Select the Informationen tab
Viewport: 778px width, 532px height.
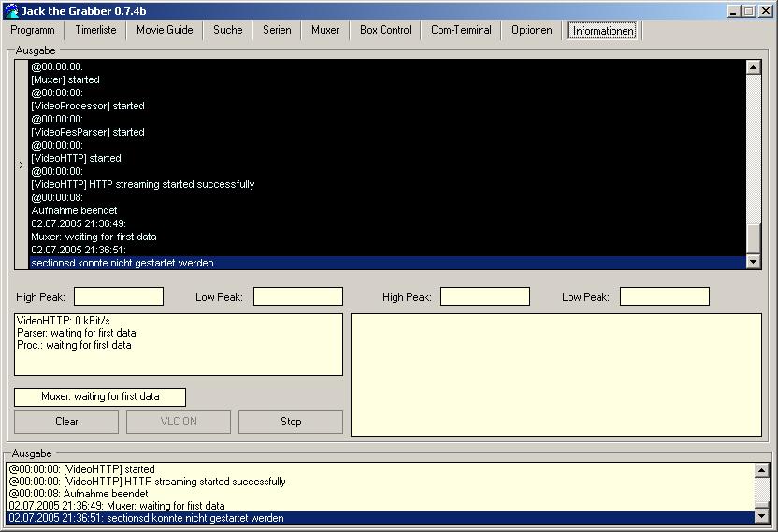point(603,30)
